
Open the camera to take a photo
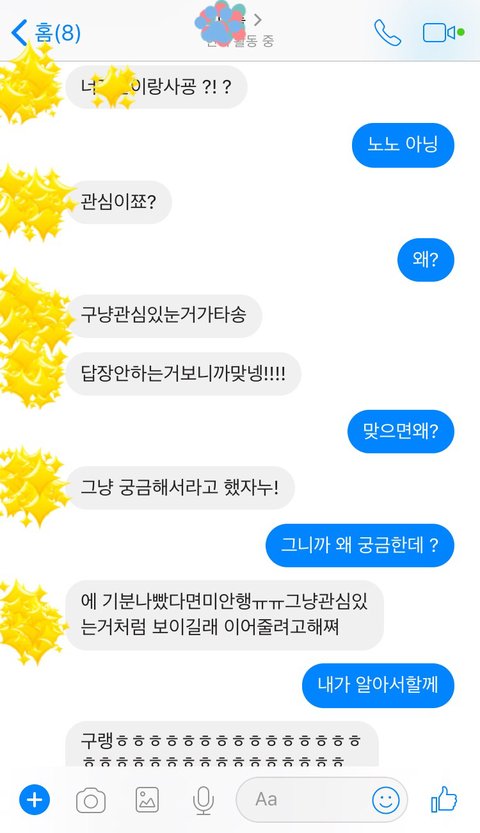91,800
